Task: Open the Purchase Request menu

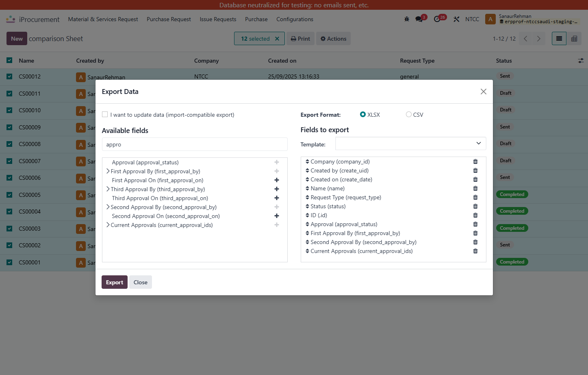Action: [169, 19]
